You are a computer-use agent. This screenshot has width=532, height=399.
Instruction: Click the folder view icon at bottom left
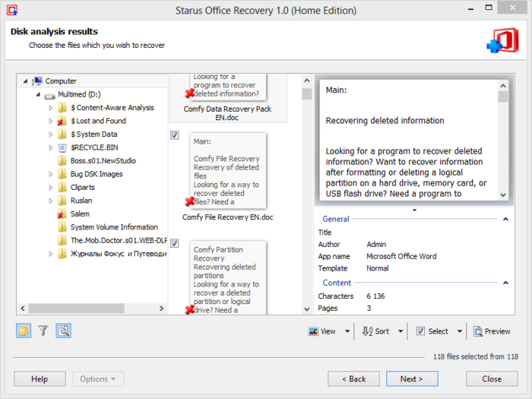[24, 331]
